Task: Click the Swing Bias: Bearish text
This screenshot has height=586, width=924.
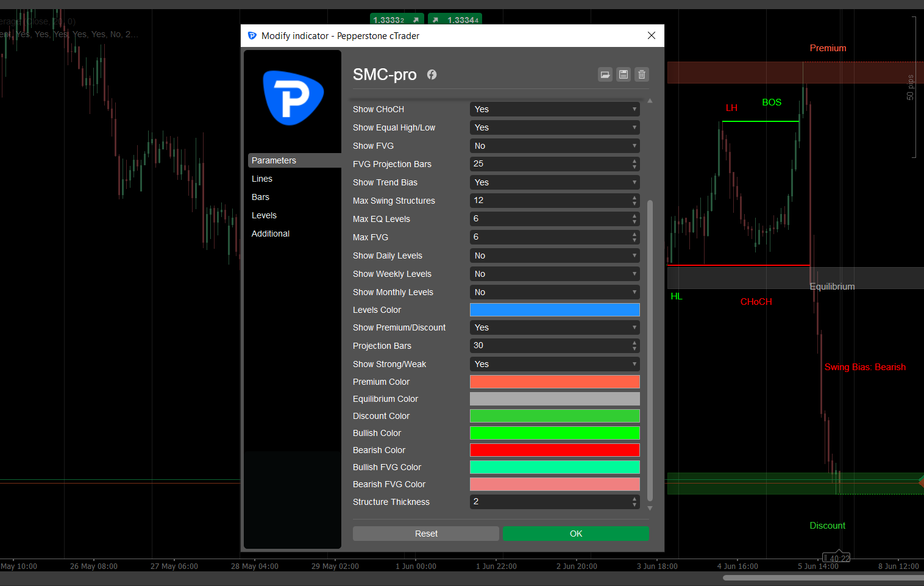Action: tap(865, 367)
